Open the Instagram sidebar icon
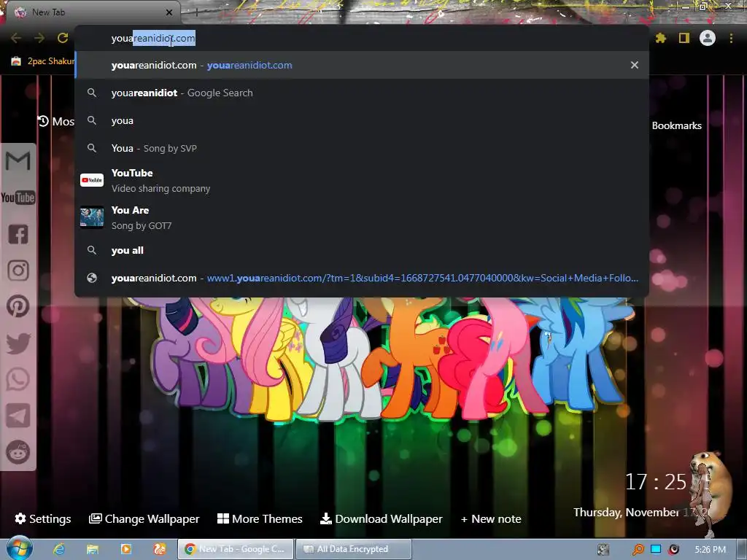 [18, 271]
